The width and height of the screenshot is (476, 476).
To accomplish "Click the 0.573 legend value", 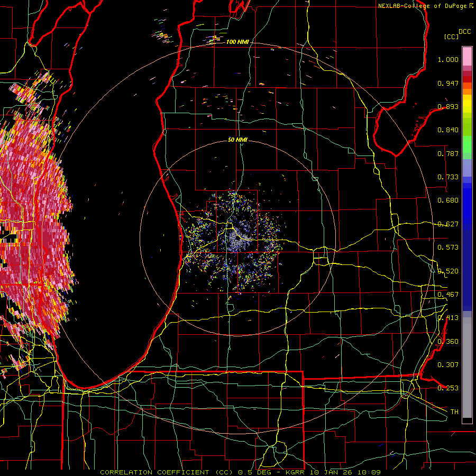I will tap(448, 248).
